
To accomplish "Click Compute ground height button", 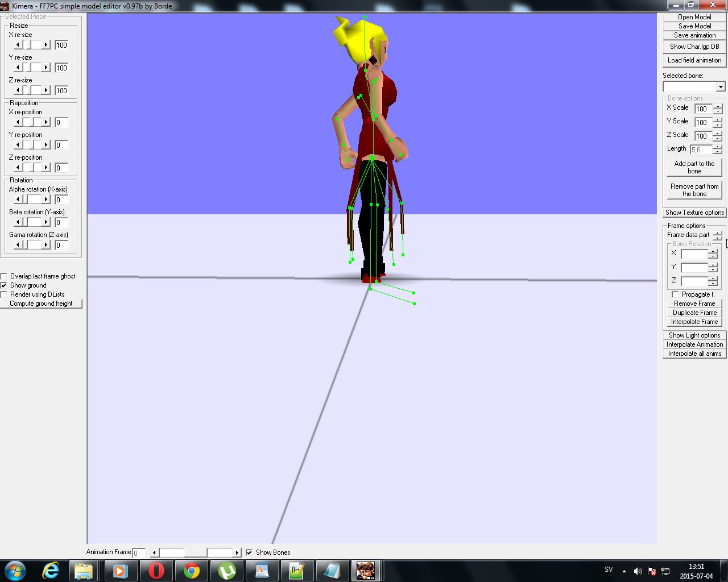I will pos(41,304).
